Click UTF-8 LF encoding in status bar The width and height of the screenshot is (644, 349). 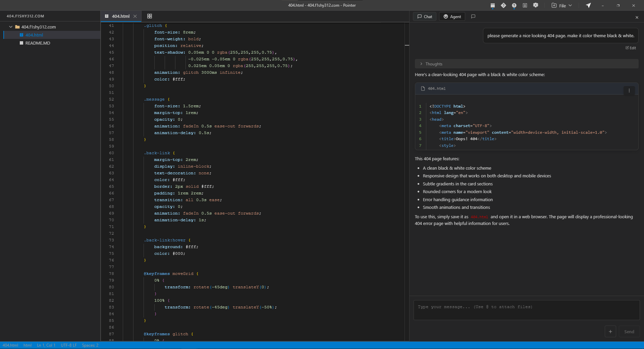(x=69, y=345)
